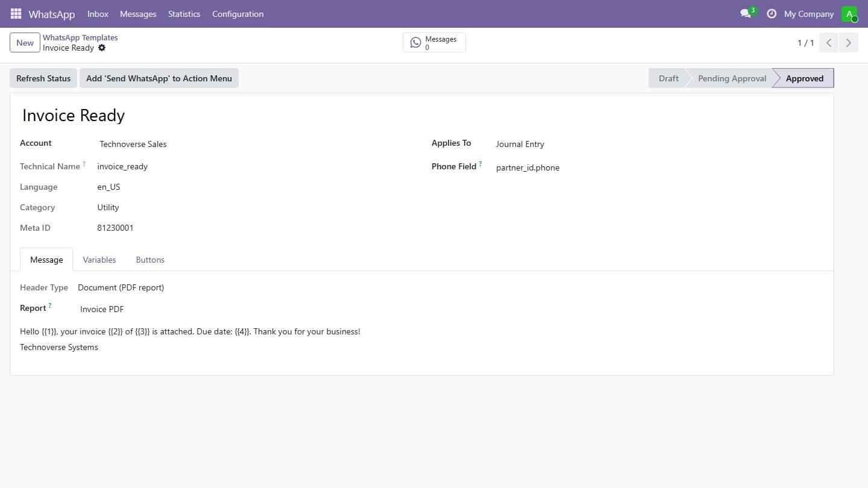This screenshot has height=488, width=868.
Task: Go to the previous record arrow
Action: [x=829, y=43]
